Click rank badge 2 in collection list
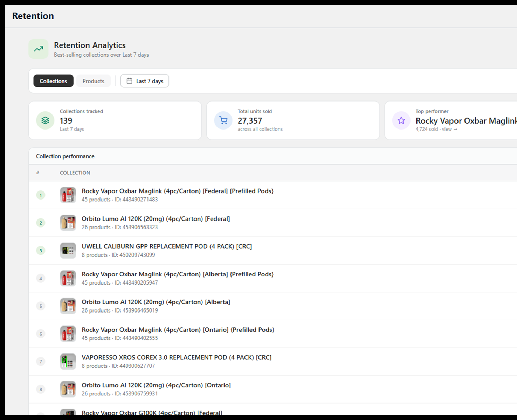517x420 pixels. click(41, 223)
